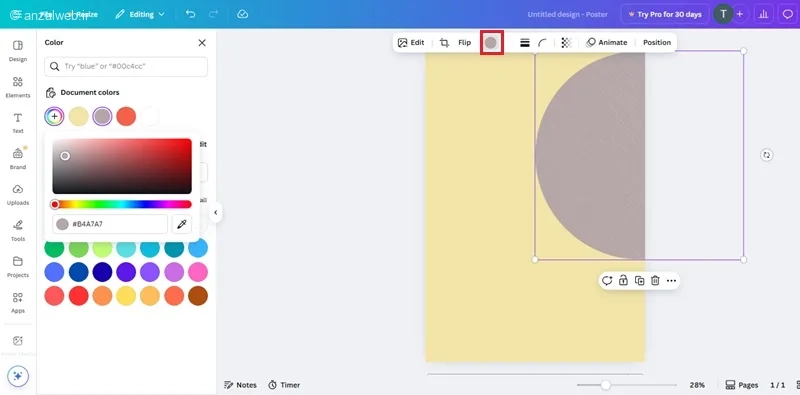The height and width of the screenshot is (395, 800).
Task: Close the Color panel
Action: tap(202, 43)
